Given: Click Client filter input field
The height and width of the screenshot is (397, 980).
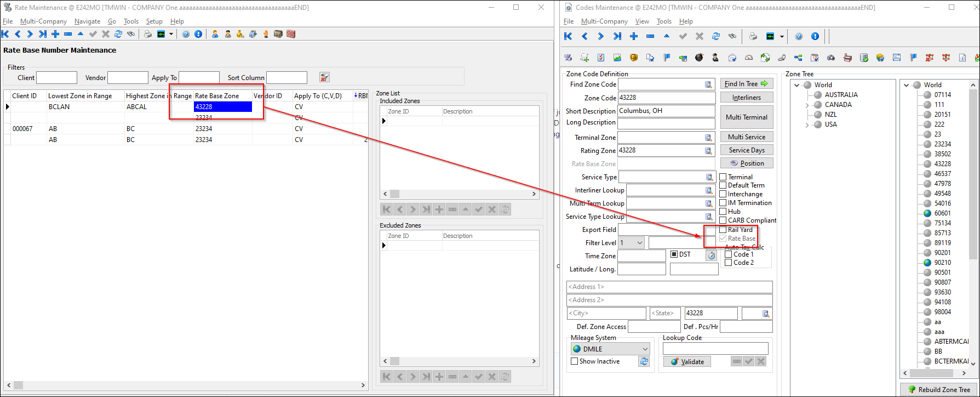Looking at the screenshot, I should click(x=56, y=78).
